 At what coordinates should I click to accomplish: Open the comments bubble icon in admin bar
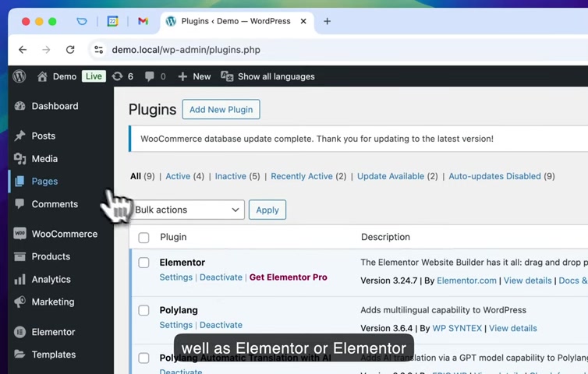tap(149, 76)
